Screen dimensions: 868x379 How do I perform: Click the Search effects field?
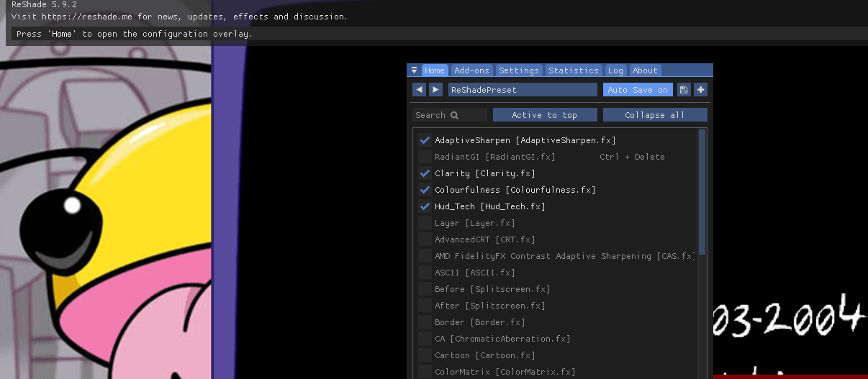[x=450, y=115]
